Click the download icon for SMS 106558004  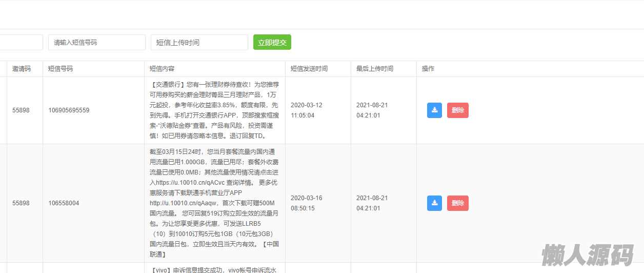click(434, 203)
